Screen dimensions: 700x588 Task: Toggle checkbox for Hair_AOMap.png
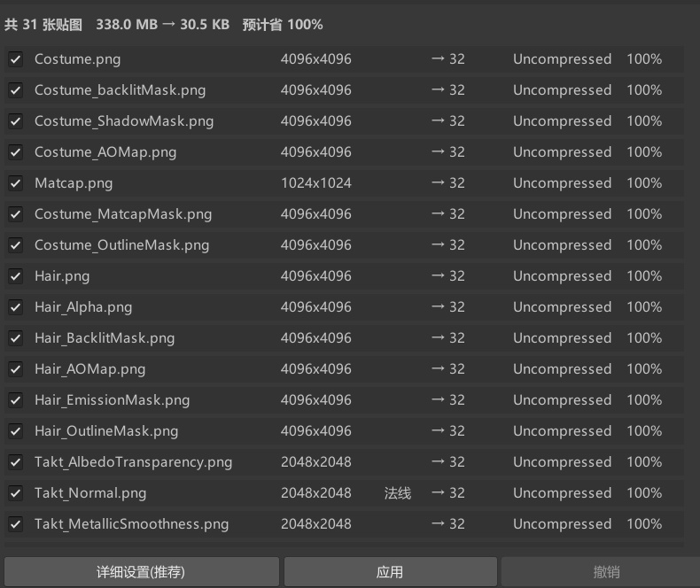16,369
